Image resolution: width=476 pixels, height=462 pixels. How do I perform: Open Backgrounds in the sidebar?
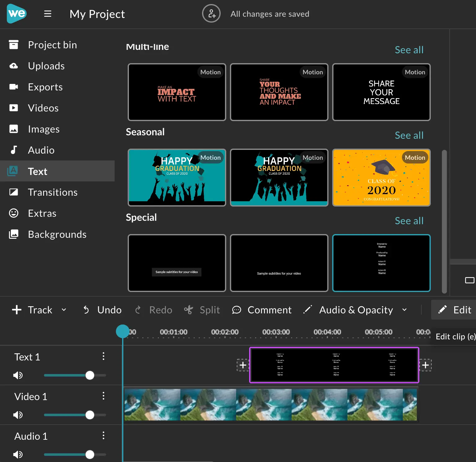coord(57,234)
